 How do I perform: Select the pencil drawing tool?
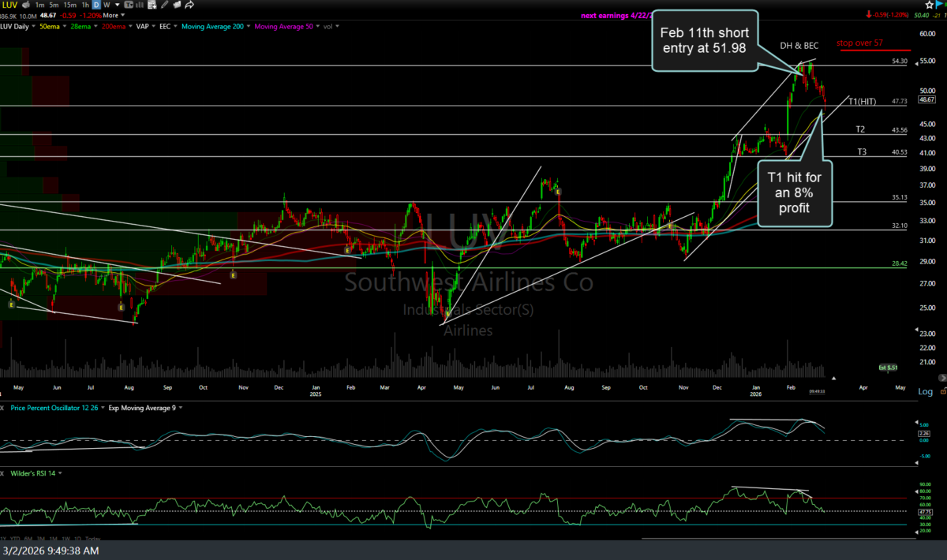pos(164,5)
